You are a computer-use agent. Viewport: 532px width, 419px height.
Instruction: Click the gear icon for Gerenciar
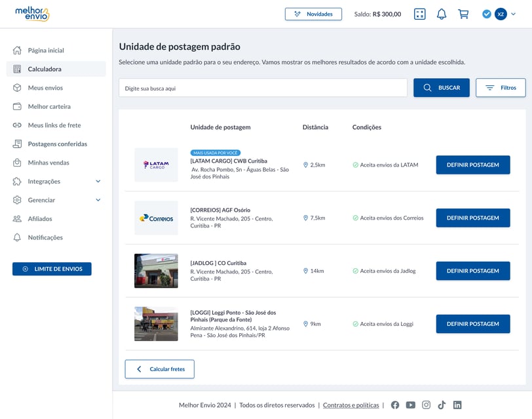17,200
